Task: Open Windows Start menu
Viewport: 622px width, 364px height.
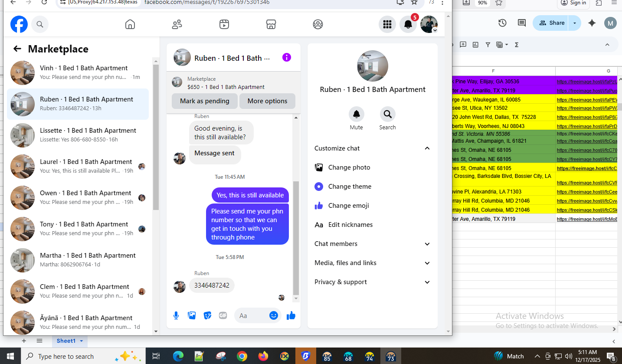Action: pos(10,356)
